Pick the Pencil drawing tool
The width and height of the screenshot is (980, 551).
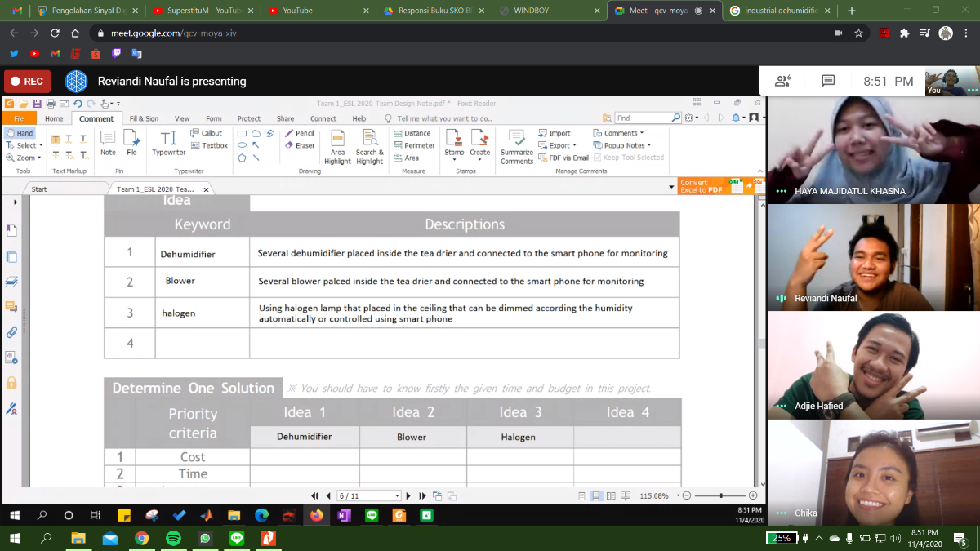click(299, 133)
